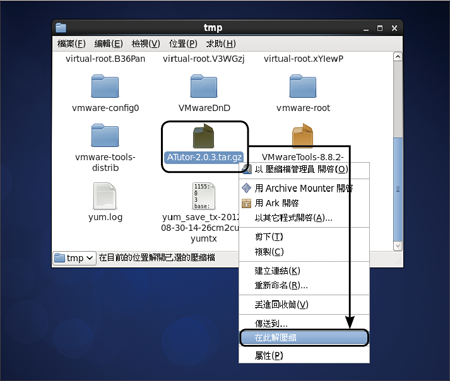This screenshot has width=450, height=381.
Task: Click the vertical scrollbar thumb
Action: [x=397, y=189]
